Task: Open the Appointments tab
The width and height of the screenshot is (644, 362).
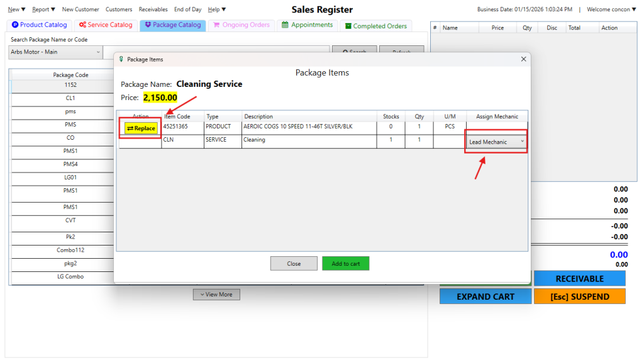Action: [307, 25]
